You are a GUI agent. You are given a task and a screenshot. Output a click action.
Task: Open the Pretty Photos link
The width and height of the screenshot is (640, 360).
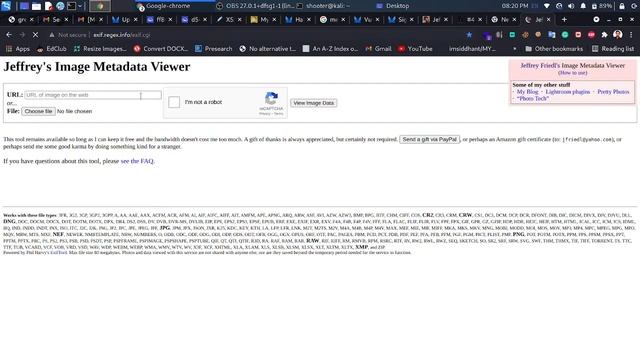click(x=613, y=92)
